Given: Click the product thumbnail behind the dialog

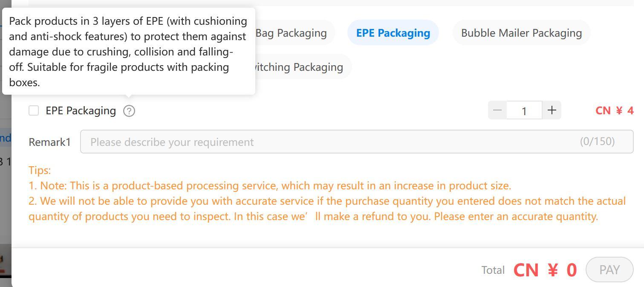Looking at the screenshot, I should (6, 260).
